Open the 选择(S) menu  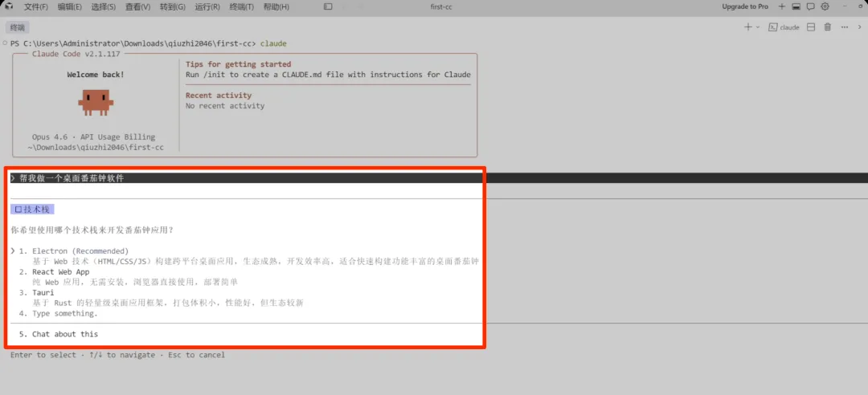tap(104, 7)
